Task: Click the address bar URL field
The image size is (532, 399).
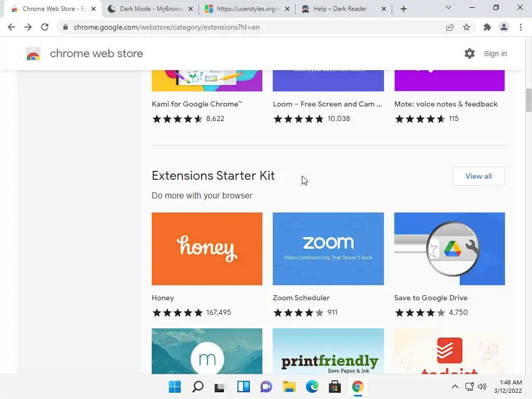Action: point(251,27)
